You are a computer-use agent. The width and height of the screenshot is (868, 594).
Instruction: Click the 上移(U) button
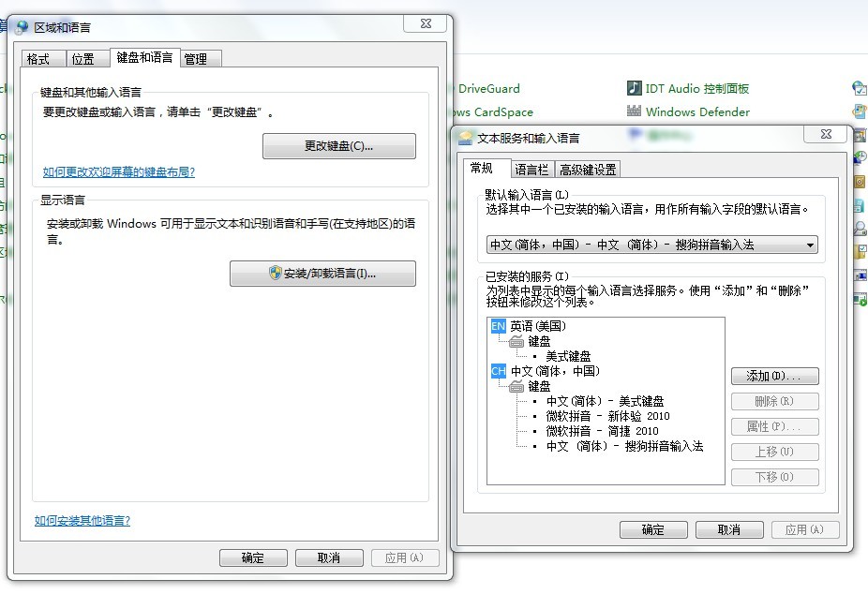click(x=774, y=452)
